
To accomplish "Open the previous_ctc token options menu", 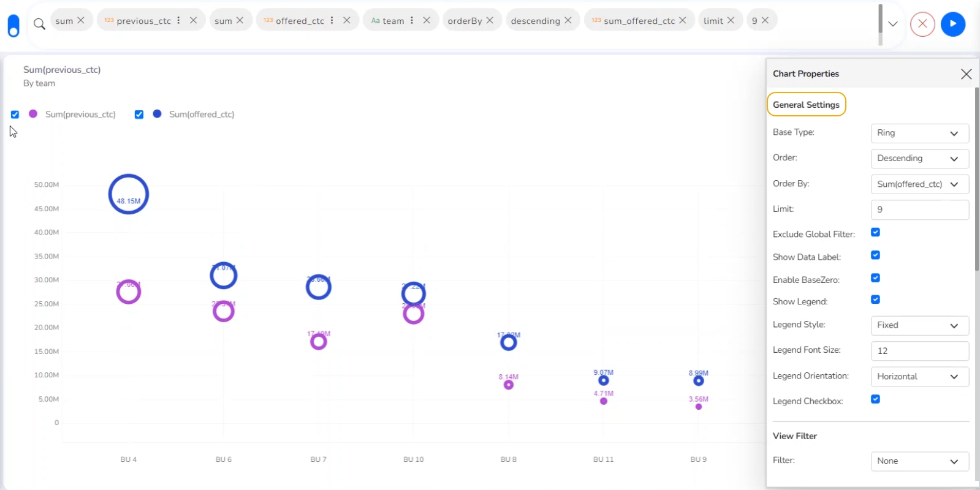I will (179, 20).
